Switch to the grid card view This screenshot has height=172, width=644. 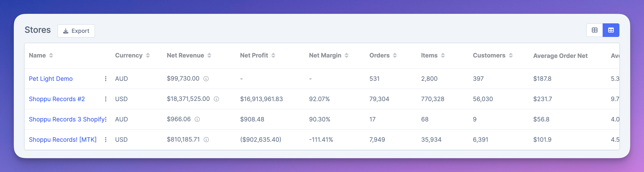coord(594,30)
